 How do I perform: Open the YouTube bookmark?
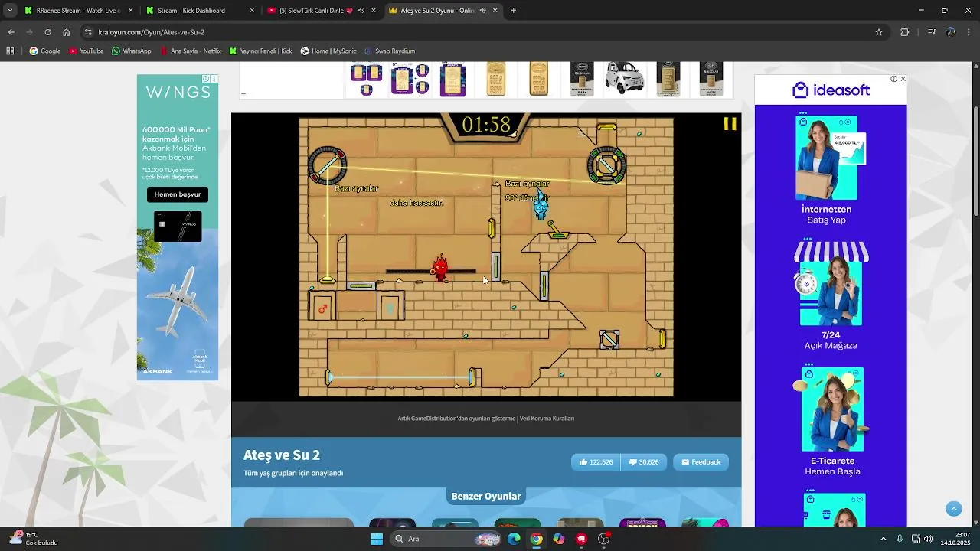(86, 51)
